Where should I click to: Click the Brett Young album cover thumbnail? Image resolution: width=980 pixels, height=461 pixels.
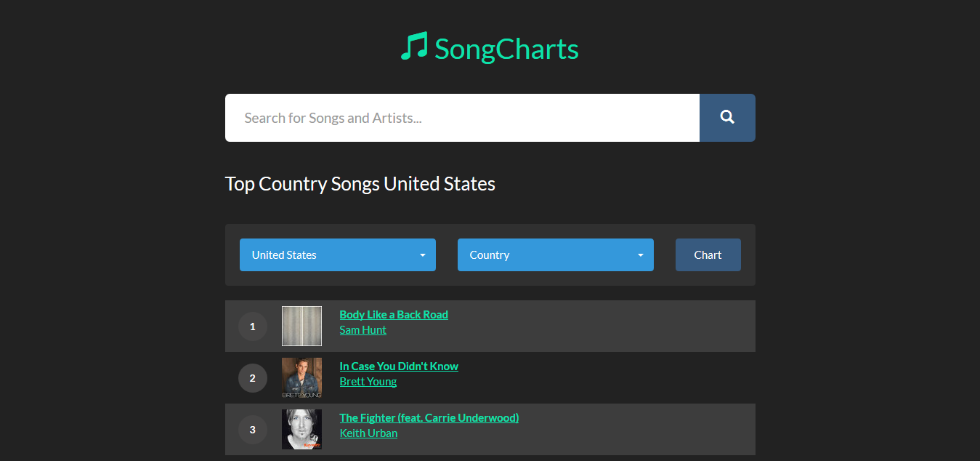301,377
